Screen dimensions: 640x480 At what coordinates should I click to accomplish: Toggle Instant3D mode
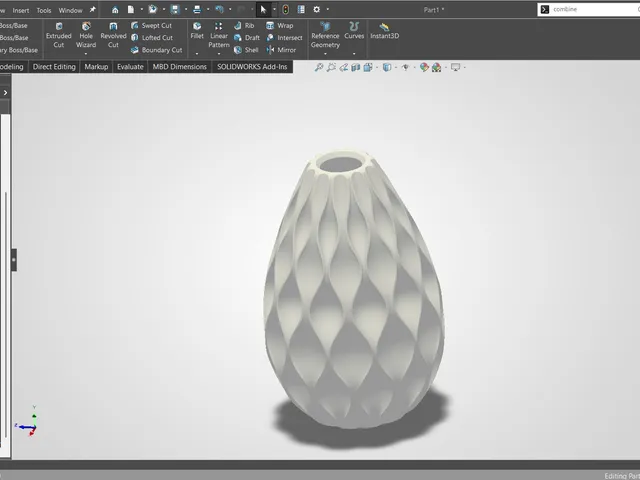384,31
